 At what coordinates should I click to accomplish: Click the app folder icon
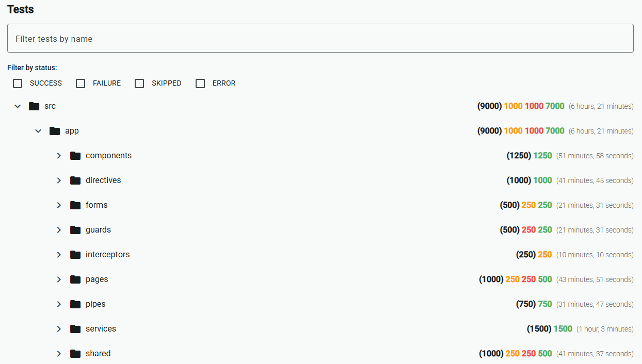pyautogui.click(x=55, y=131)
